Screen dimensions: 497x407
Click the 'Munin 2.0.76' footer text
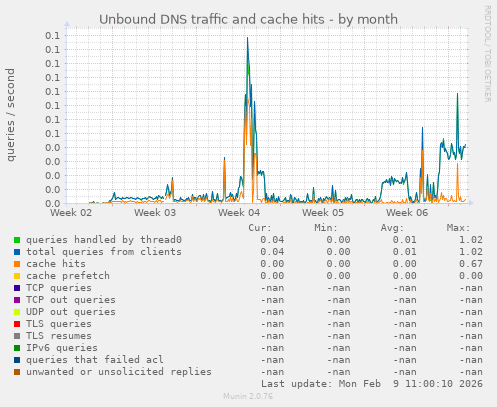click(x=248, y=396)
